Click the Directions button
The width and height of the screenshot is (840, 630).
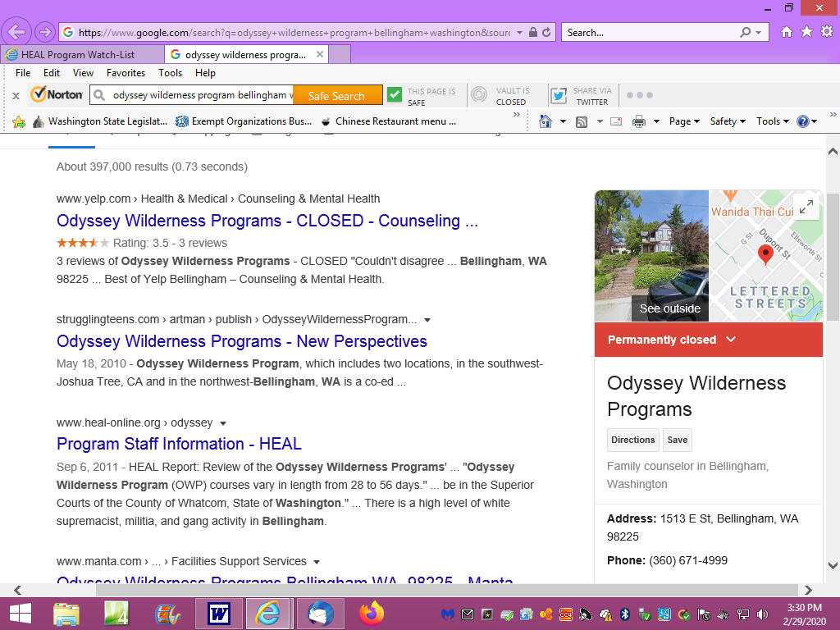tap(633, 440)
